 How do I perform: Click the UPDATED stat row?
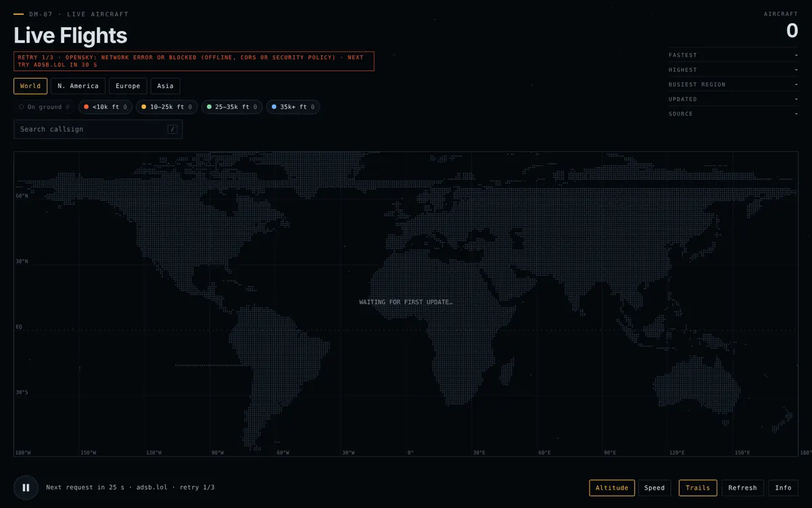734,99
